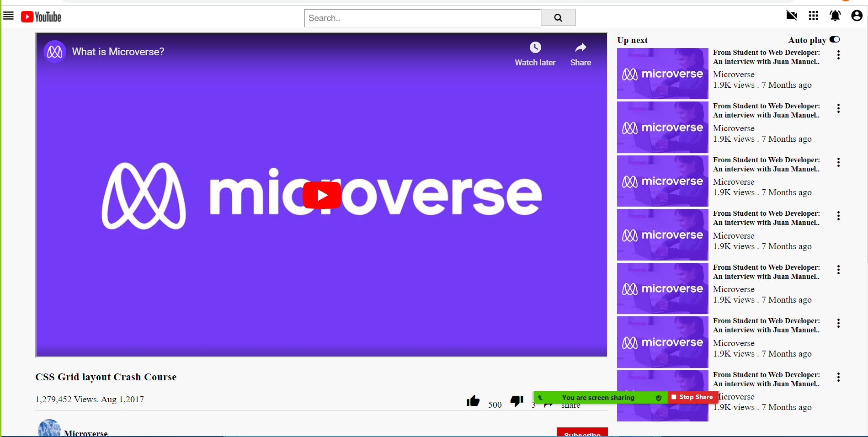Image resolution: width=868 pixels, height=437 pixels.
Task: Toggle the Auto play switch
Action: 835,39
